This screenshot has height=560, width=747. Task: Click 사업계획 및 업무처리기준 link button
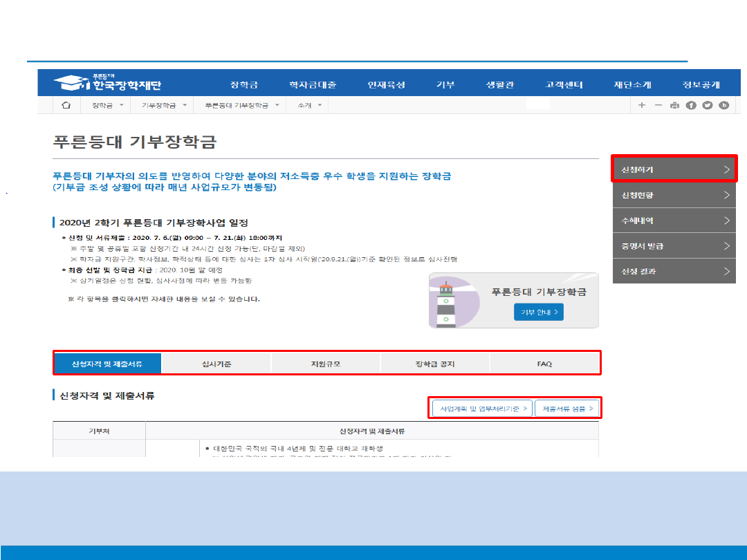click(x=482, y=409)
